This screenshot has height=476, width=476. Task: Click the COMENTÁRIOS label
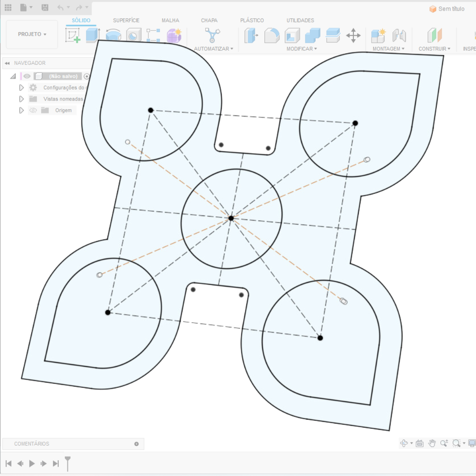click(x=32, y=444)
